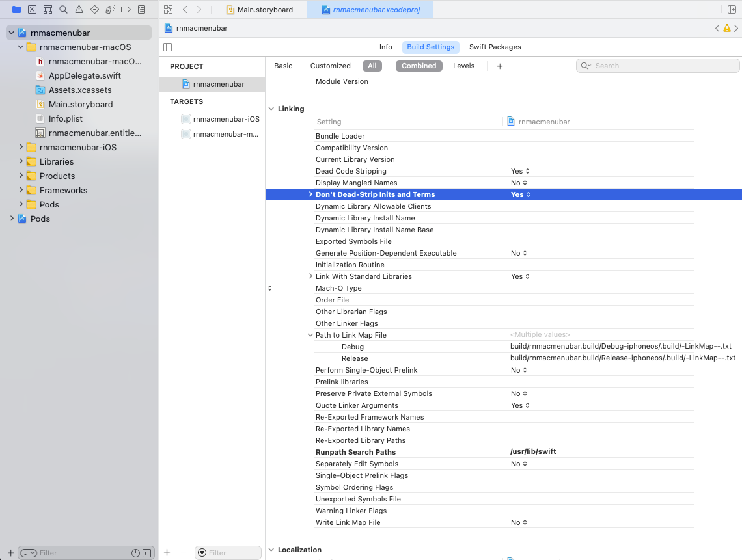The width and height of the screenshot is (742, 560).
Task: Switch to Combined view
Action: (x=419, y=66)
